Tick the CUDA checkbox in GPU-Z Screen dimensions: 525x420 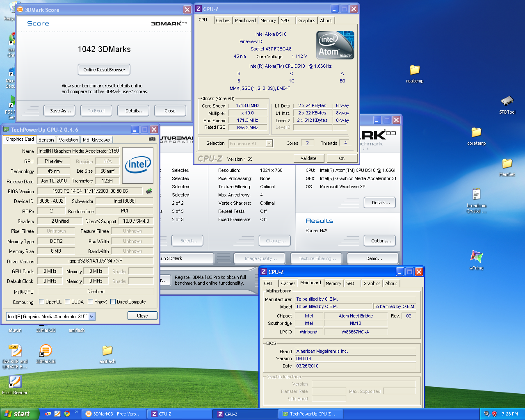coord(67,302)
